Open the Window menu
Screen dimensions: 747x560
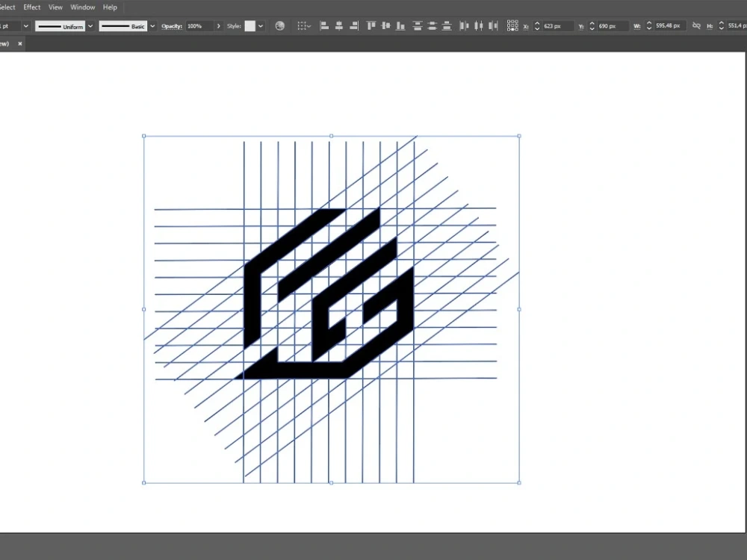82,7
